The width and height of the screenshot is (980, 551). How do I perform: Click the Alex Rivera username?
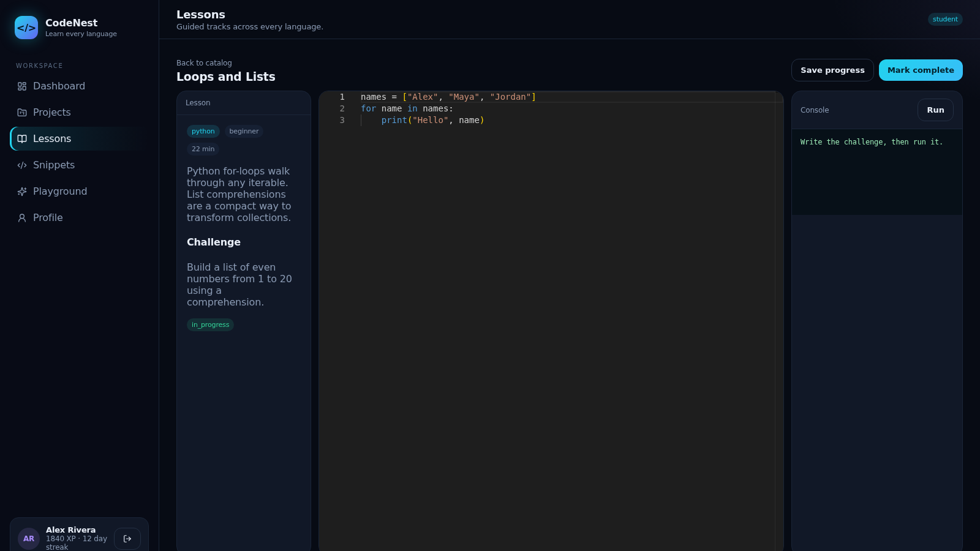[x=70, y=530]
